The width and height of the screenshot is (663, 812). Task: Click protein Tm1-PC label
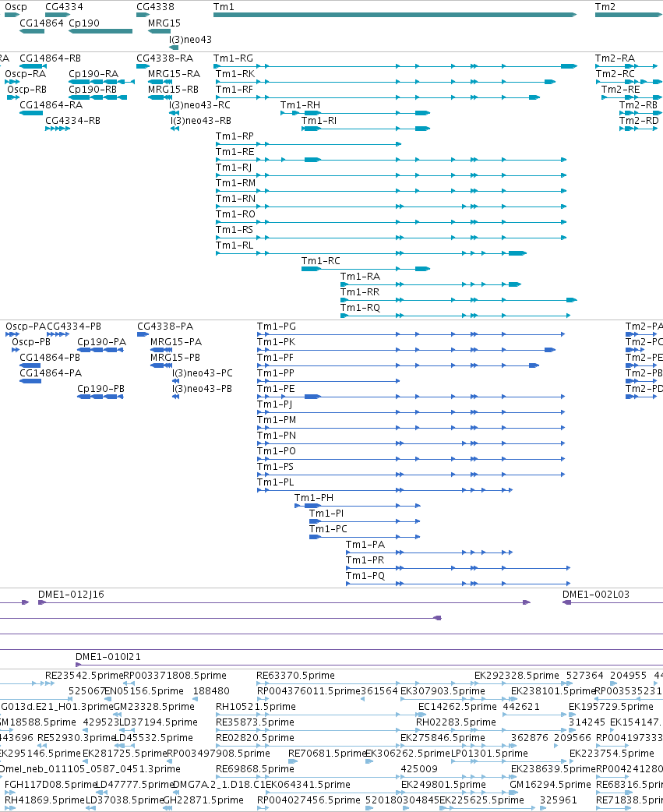click(x=328, y=529)
